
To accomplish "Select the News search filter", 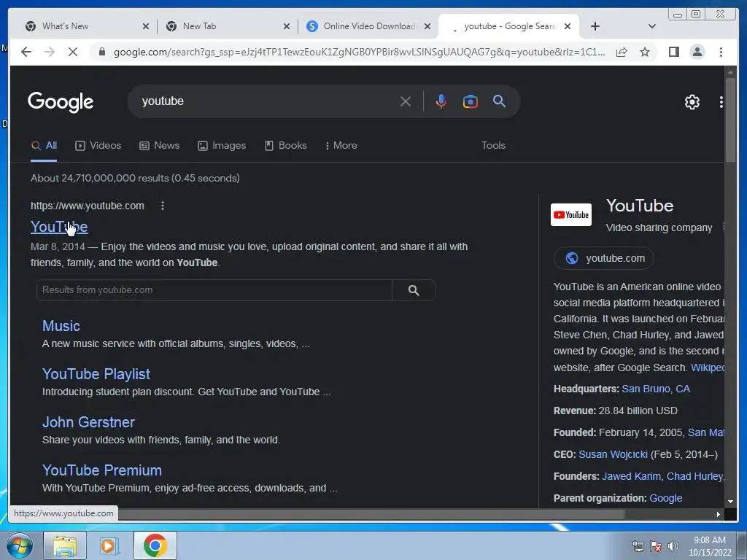I will pyautogui.click(x=159, y=146).
